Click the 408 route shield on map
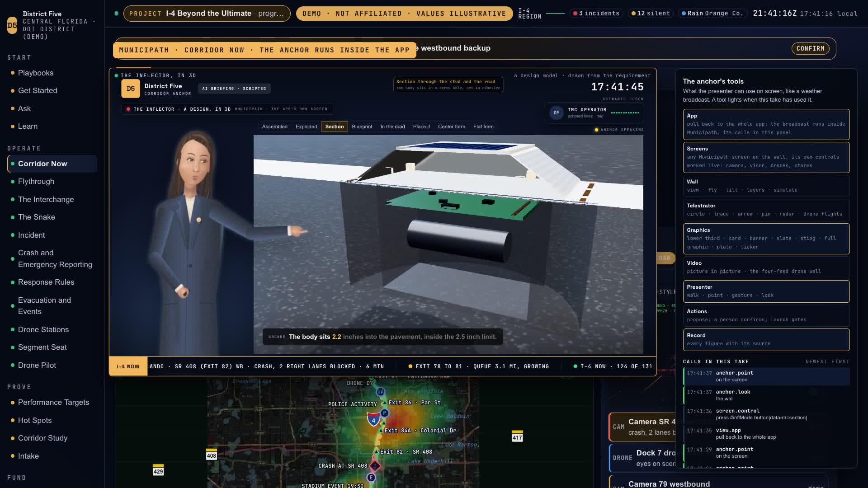 pos(211,454)
